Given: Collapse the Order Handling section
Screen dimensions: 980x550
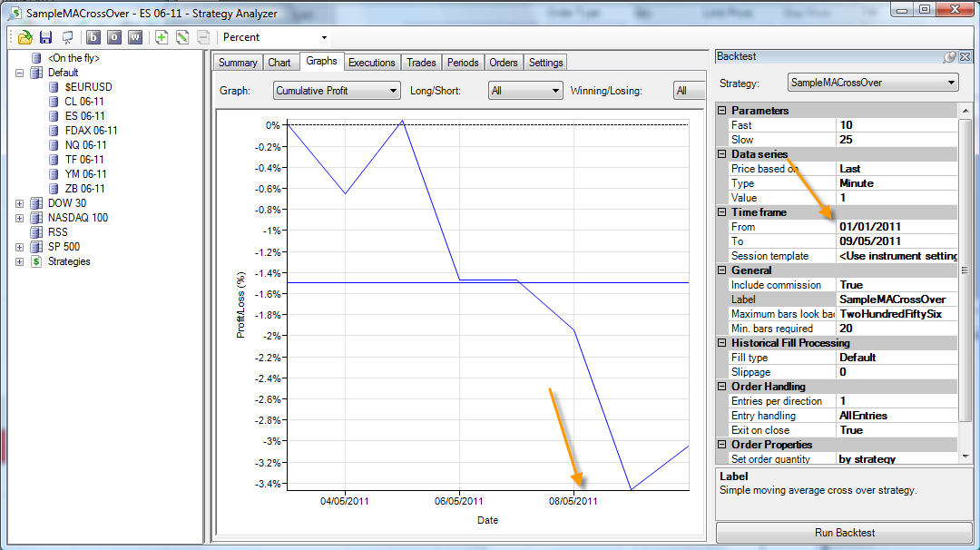Looking at the screenshot, I should 722,387.
